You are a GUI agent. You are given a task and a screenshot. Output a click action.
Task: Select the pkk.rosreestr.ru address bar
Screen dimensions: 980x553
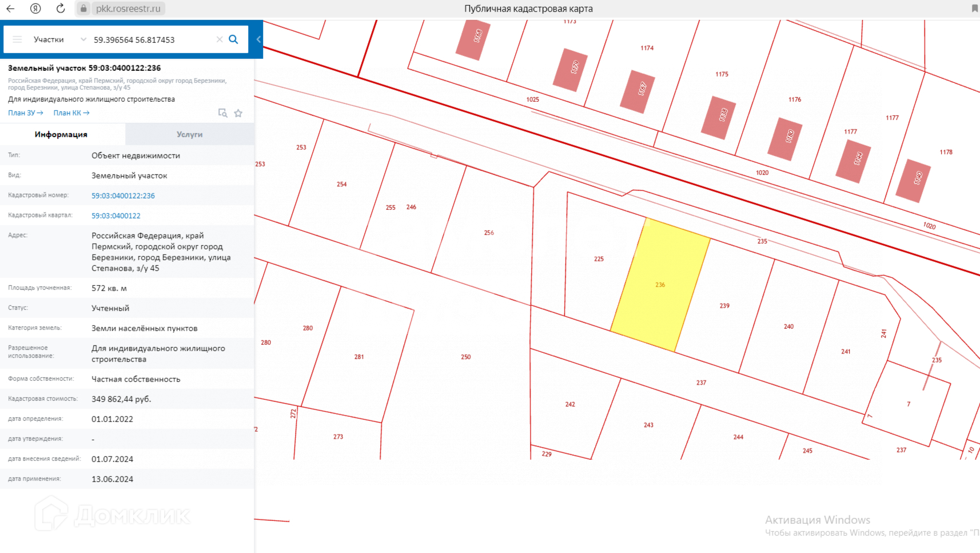128,9
